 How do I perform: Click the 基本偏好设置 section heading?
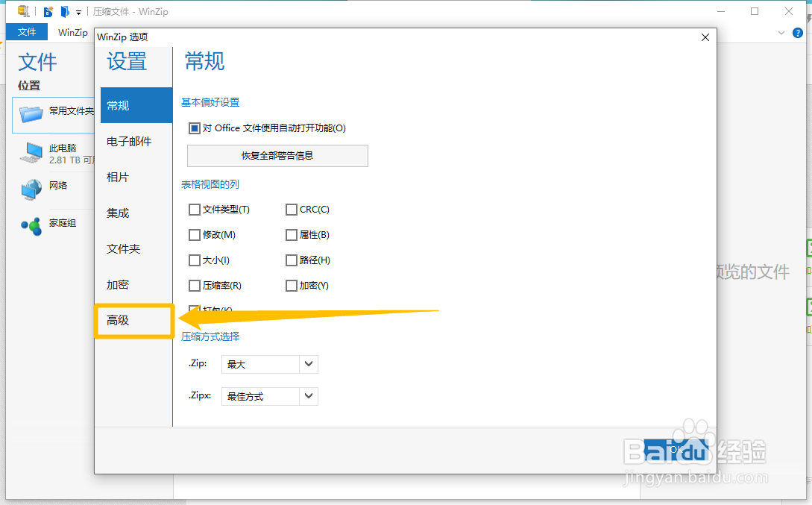[210, 102]
